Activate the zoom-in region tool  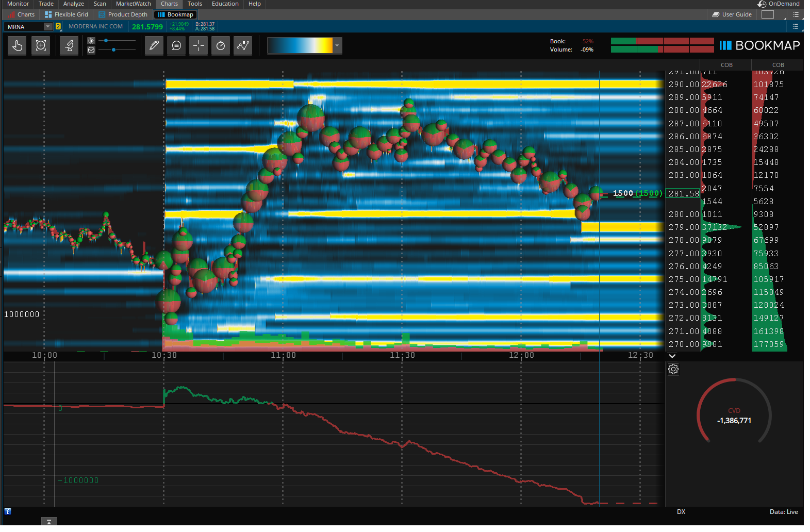coord(41,46)
